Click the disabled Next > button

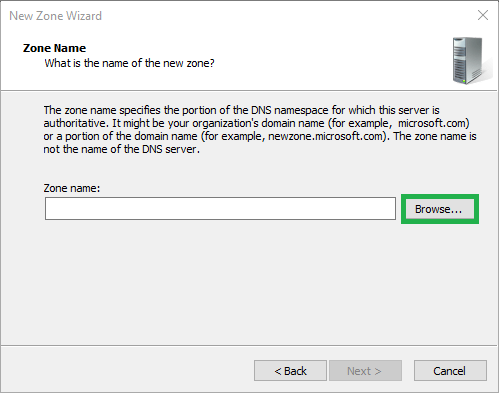[365, 370]
